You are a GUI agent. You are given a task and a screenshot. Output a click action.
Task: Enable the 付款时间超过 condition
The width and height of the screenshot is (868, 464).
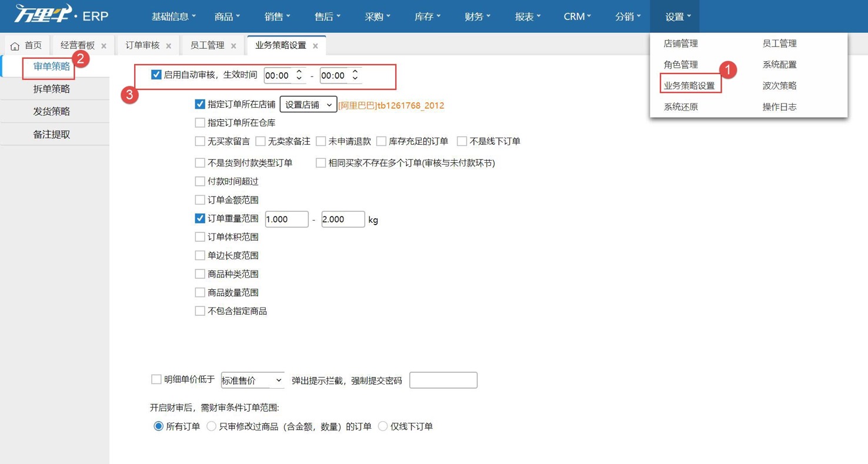(x=200, y=181)
